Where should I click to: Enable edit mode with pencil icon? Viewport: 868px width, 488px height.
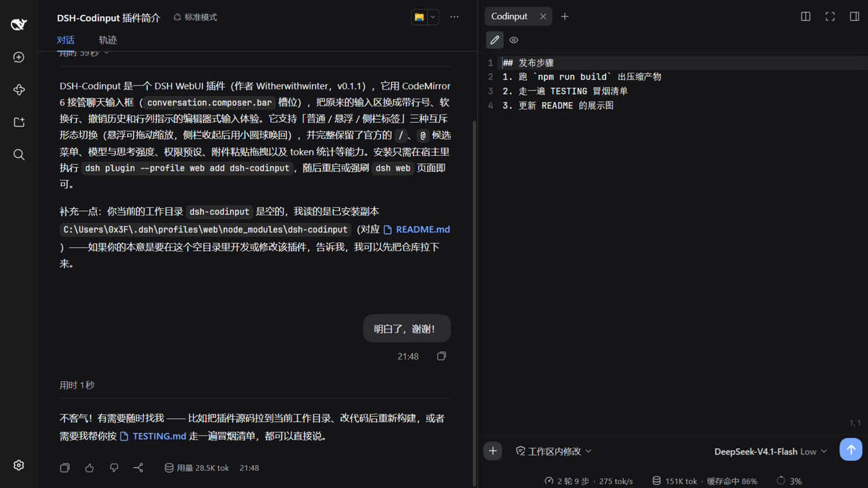tap(495, 40)
